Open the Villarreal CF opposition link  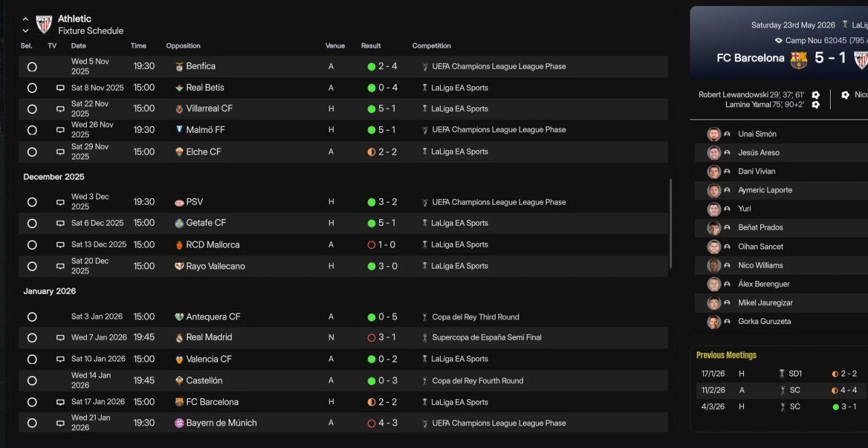click(x=209, y=109)
